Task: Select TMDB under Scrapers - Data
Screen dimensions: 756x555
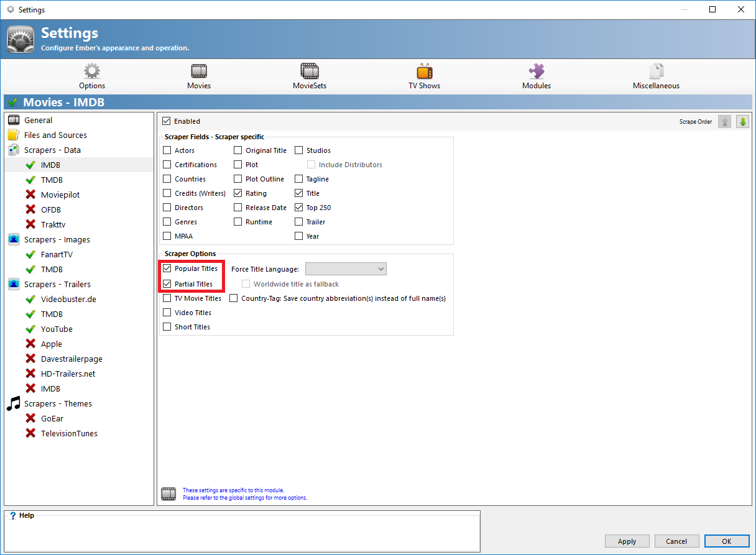Action: [52, 180]
